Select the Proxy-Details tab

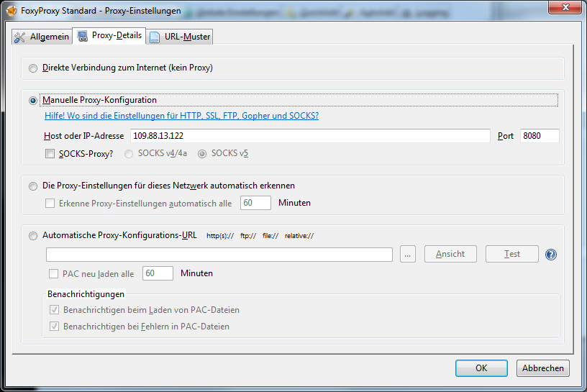pyautogui.click(x=109, y=36)
